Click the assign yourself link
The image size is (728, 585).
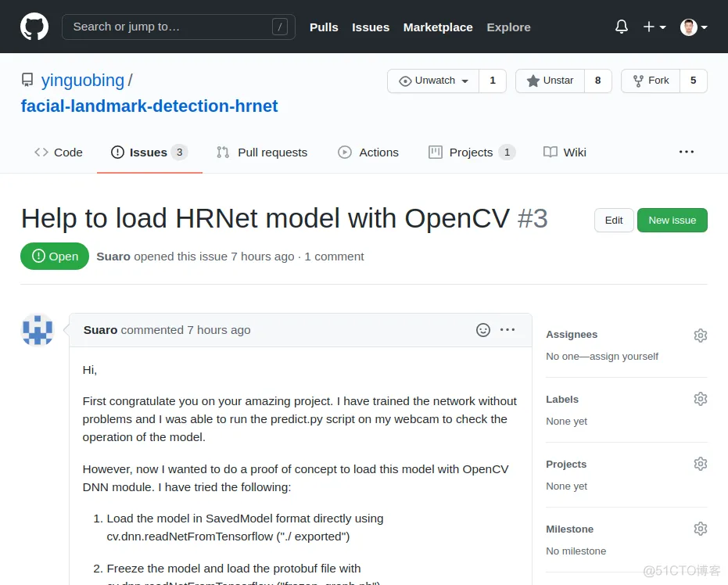pyautogui.click(x=624, y=357)
